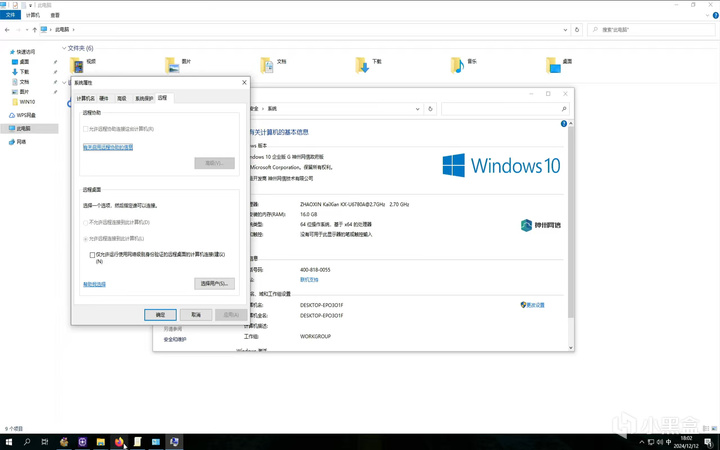Open Windows Start menu
The width and height of the screenshot is (720, 450).
pyautogui.click(x=9, y=442)
